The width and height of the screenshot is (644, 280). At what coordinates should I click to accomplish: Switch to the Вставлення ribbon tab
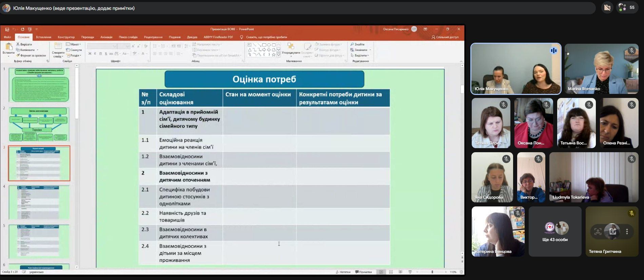point(43,37)
